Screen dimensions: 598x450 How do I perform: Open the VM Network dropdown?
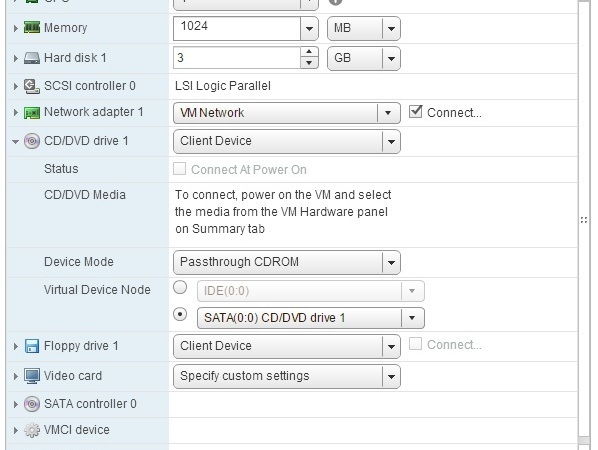287,113
